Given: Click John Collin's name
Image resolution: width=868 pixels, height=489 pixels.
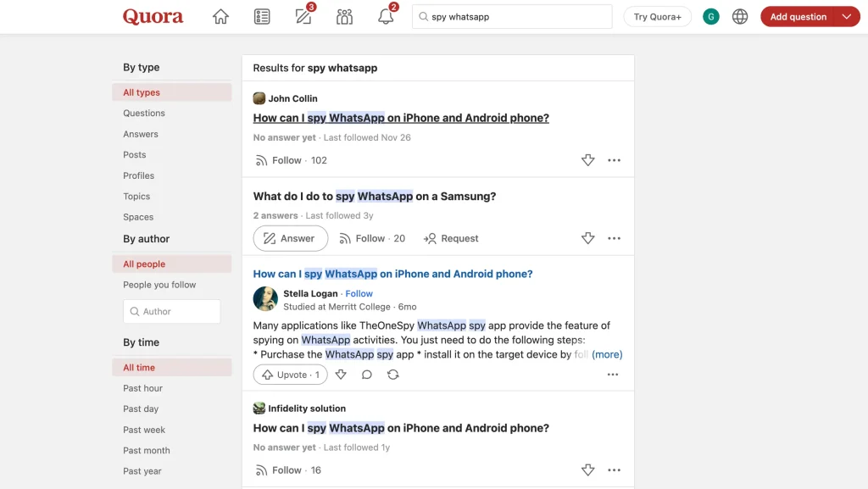Looking at the screenshot, I should pyautogui.click(x=292, y=98).
